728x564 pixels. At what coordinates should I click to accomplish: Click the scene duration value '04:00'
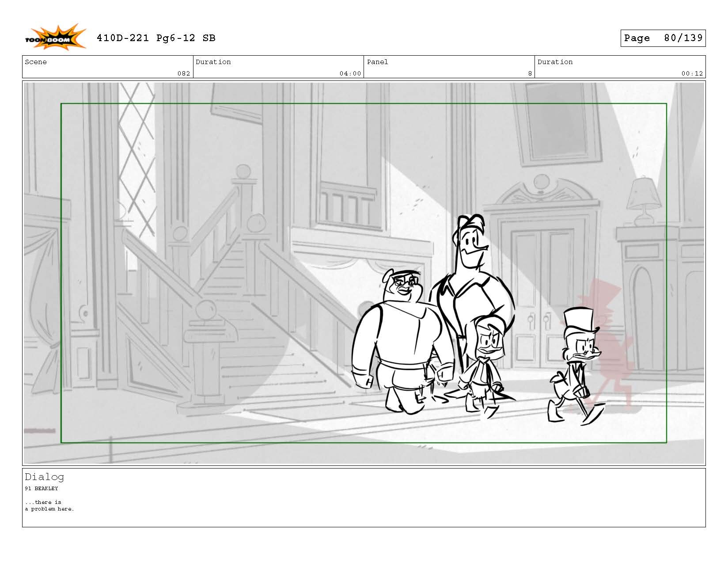coord(350,74)
